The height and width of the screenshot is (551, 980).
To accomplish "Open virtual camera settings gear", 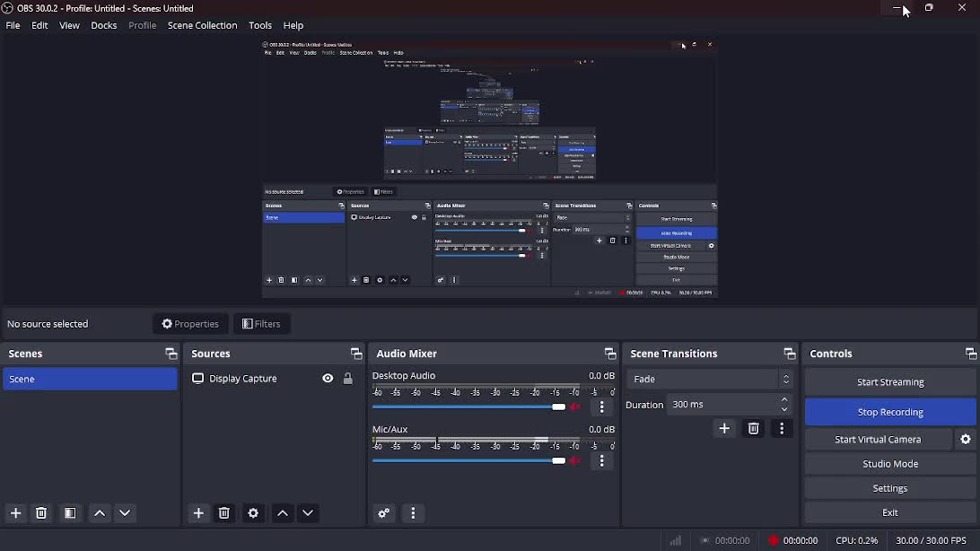I will tap(966, 439).
